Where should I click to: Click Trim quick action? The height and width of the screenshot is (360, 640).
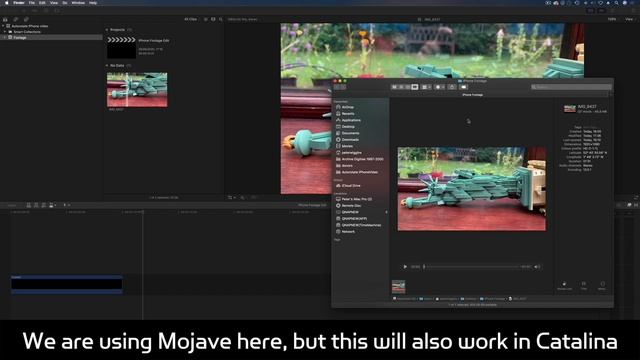coord(584,285)
